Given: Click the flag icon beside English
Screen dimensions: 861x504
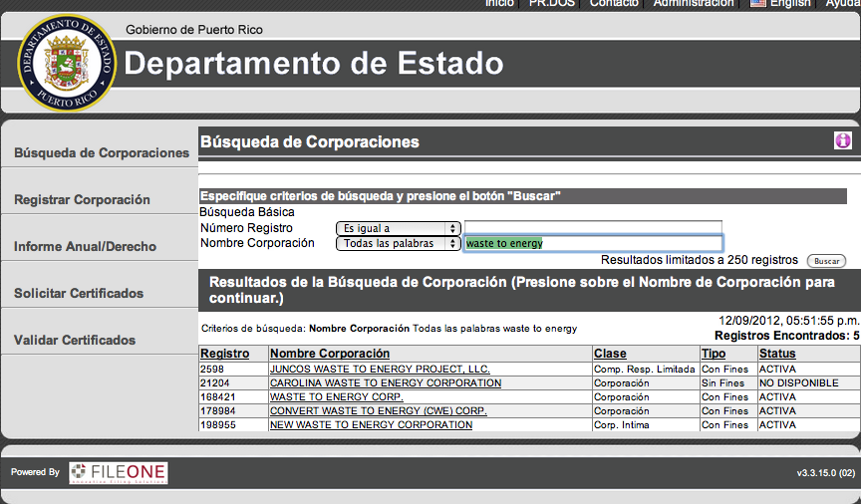Looking at the screenshot, I should click(758, 4).
